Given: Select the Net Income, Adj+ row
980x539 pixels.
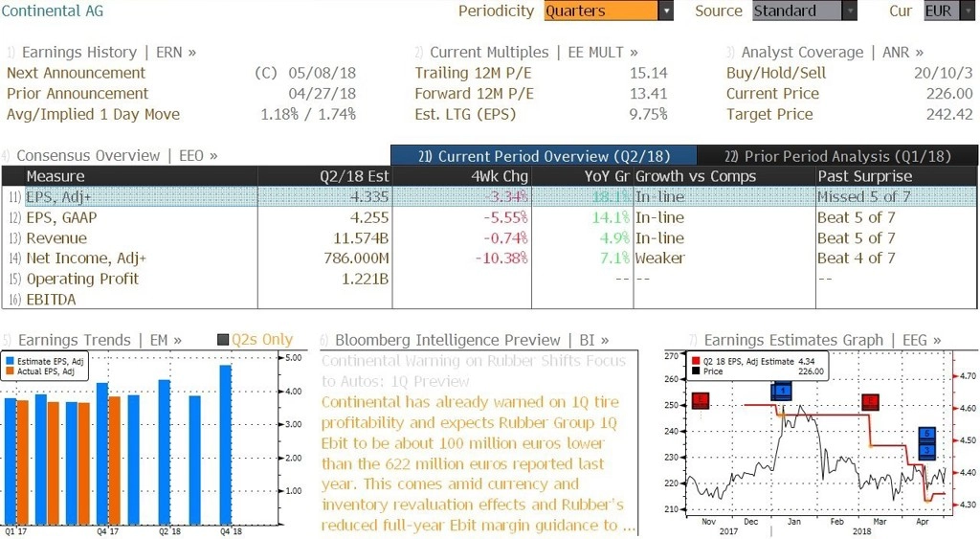Looking at the screenshot, I should [489, 258].
